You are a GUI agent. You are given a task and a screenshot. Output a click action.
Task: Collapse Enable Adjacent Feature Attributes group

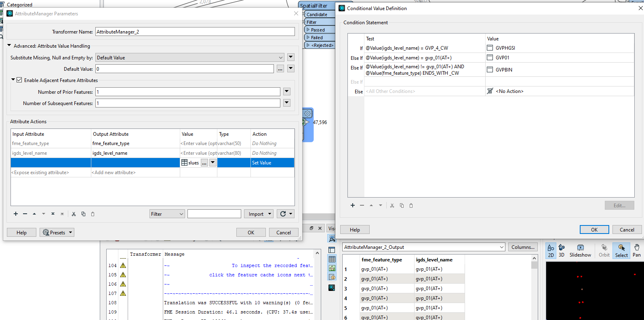pos(13,80)
